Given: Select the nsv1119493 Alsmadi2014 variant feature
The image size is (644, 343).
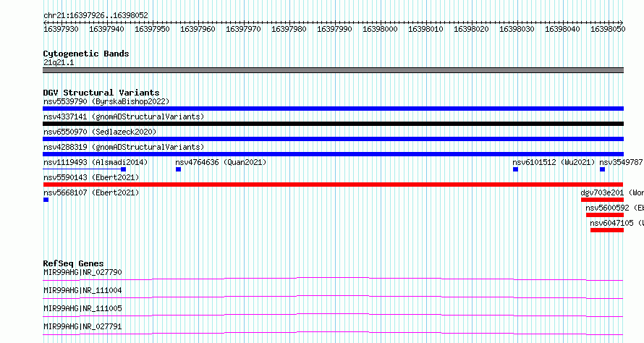Looking at the screenshot, I should 84,169.
